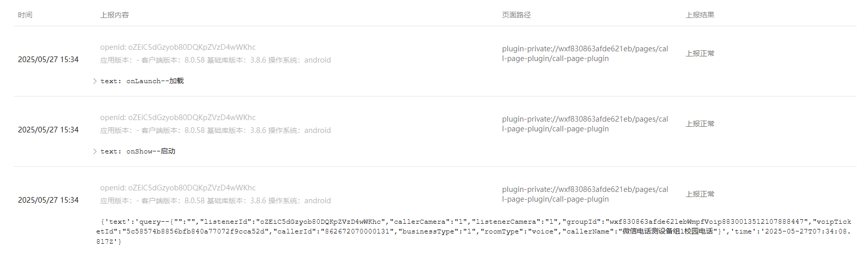Click the third row's client version info line
This screenshot has width=868, height=253.
[216, 201]
